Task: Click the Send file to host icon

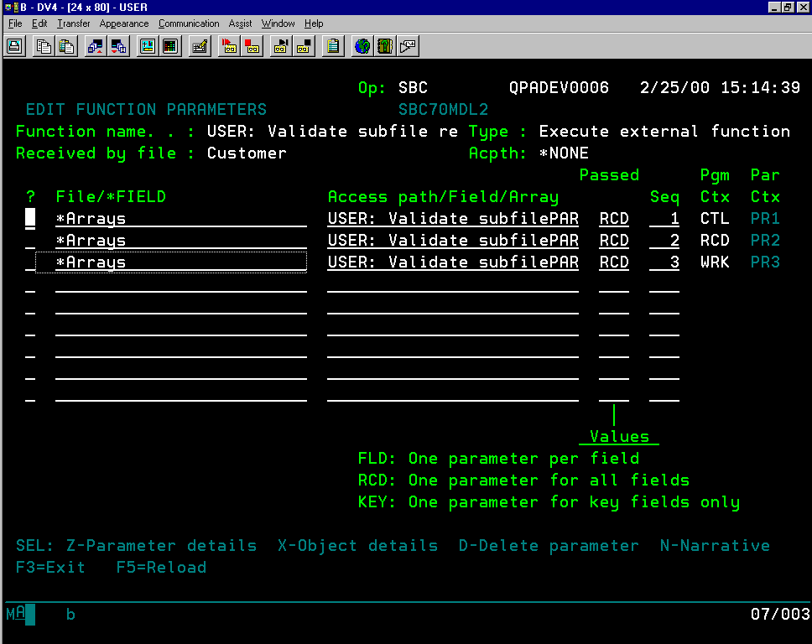Action: pyautogui.click(x=95, y=46)
